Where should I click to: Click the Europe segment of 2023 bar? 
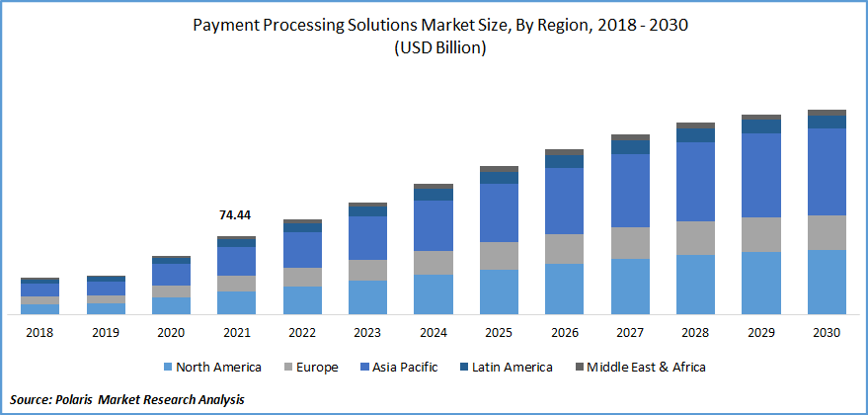pos(367,271)
